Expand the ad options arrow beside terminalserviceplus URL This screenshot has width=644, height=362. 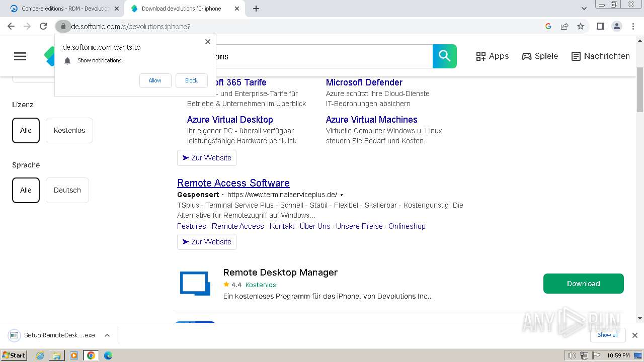point(342,195)
